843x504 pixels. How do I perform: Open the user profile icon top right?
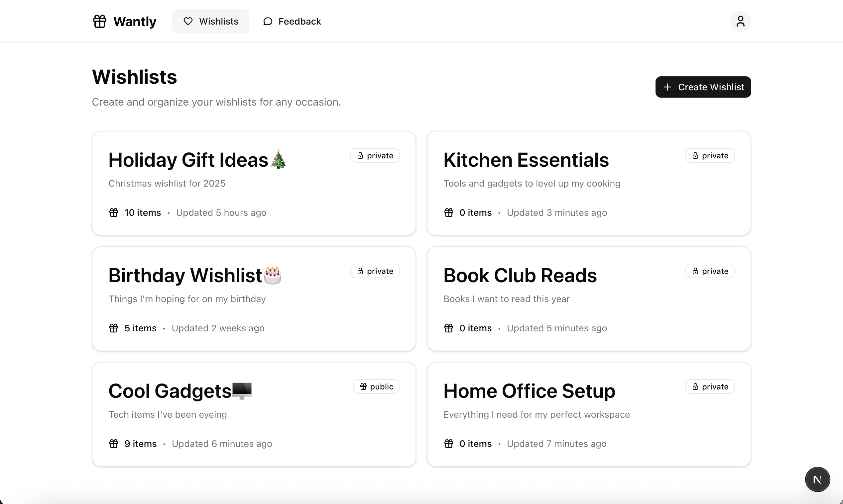pos(740,21)
